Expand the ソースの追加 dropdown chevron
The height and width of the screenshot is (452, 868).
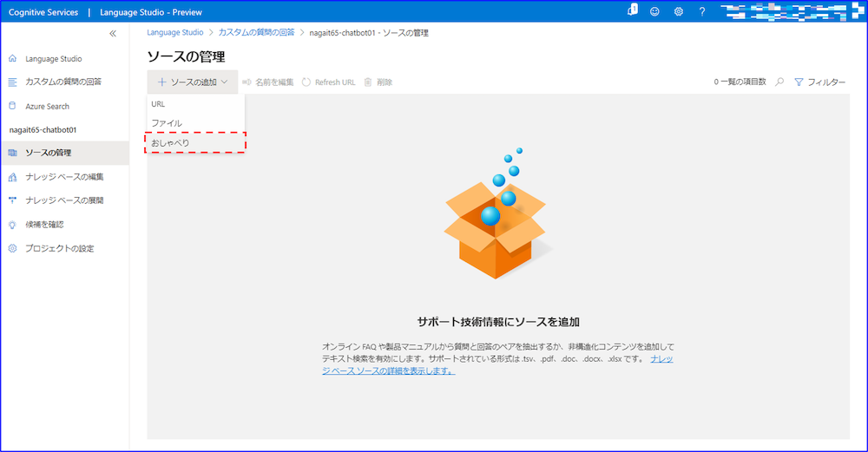[224, 82]
